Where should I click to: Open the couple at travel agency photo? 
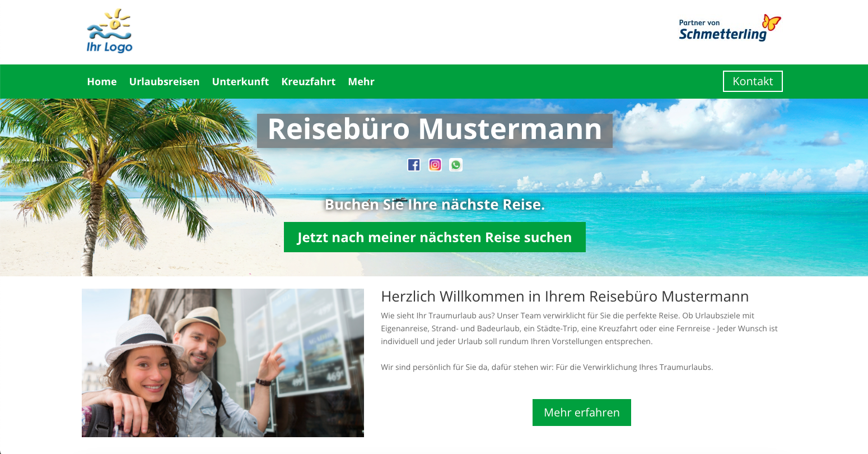click(223, 363)
